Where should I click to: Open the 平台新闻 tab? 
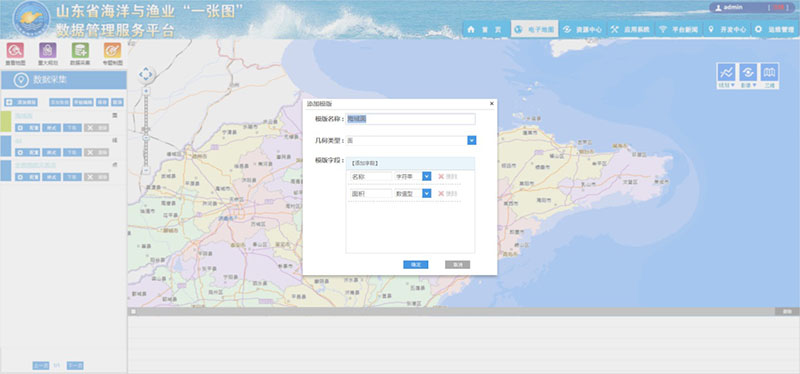(x=679, y=30)
